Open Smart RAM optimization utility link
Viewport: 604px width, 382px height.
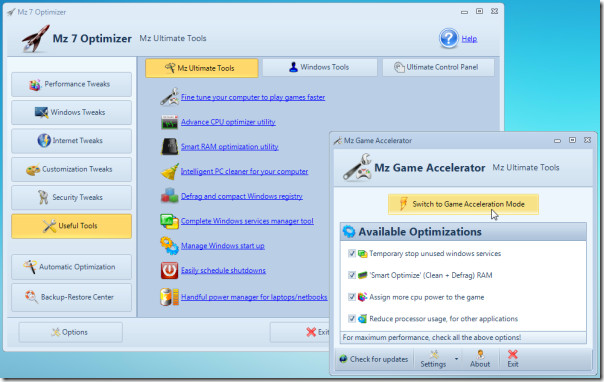coord(230,147)
